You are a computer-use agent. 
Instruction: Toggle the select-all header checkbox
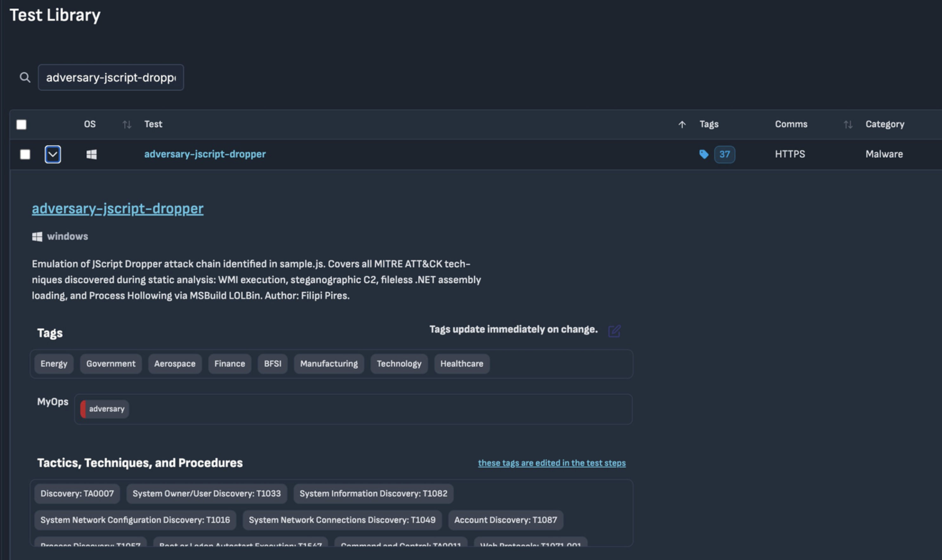(x=22, y=125)
